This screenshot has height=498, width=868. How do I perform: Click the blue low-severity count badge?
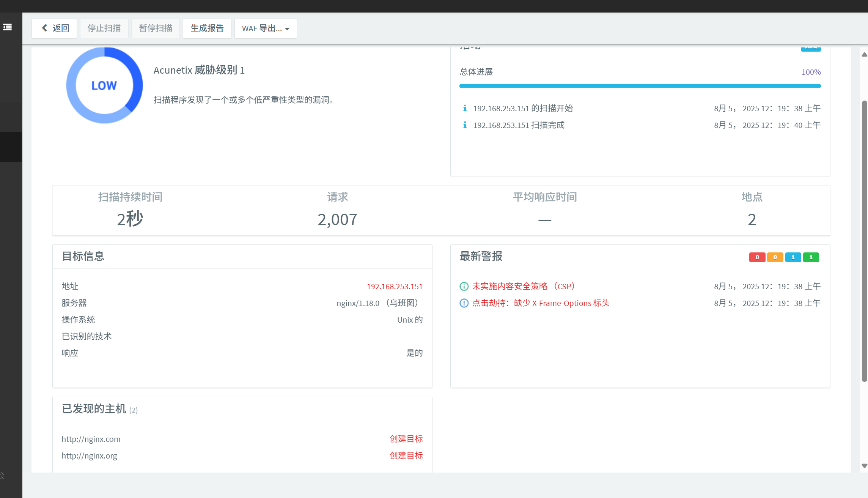point(793,257)
